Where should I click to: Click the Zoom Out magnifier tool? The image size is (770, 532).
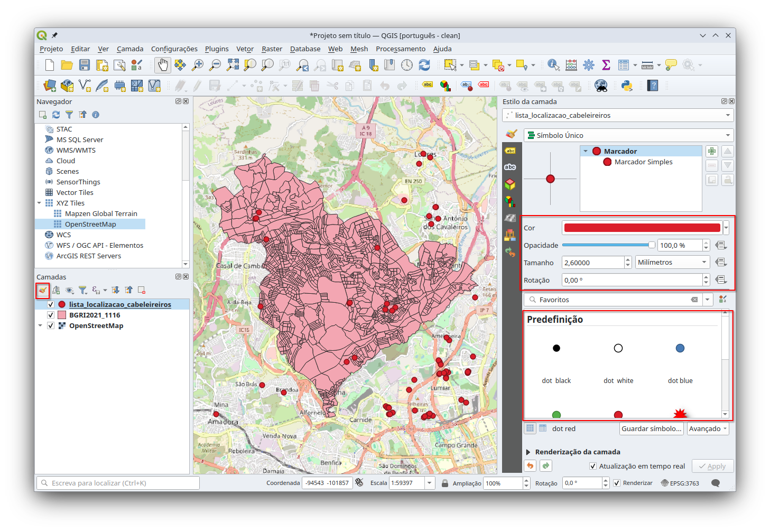pos(215,65)
